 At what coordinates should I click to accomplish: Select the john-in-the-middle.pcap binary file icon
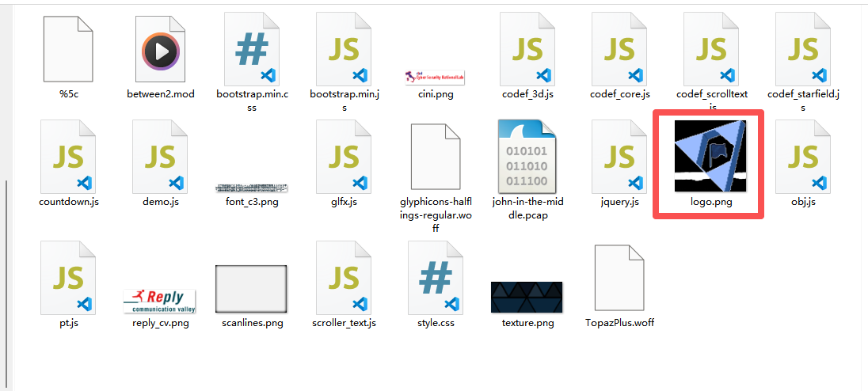(x=527, y=157)
